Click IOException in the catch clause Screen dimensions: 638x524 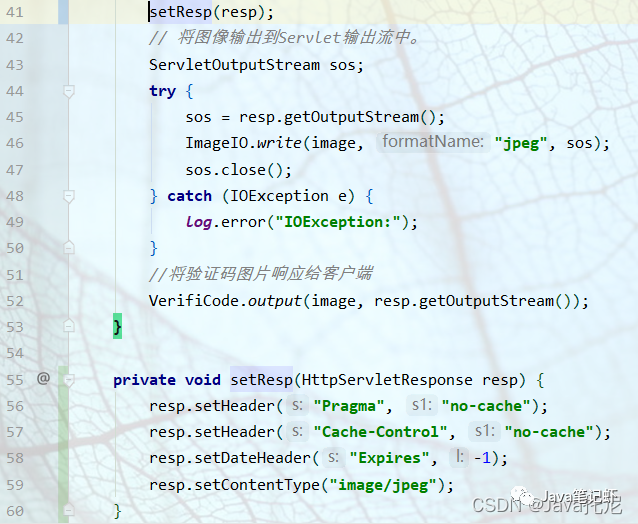279,196
